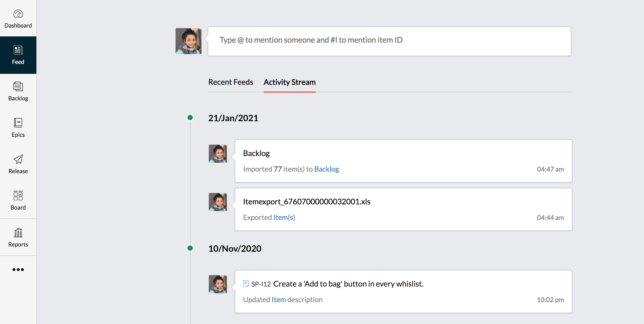Open the Dashboard sidebar icon

click(x=18, y=14)
